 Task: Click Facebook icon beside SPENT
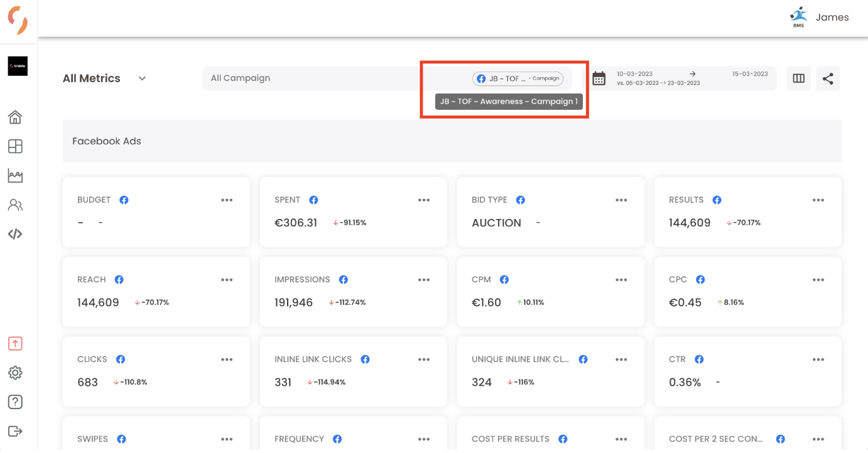[314, 200]
